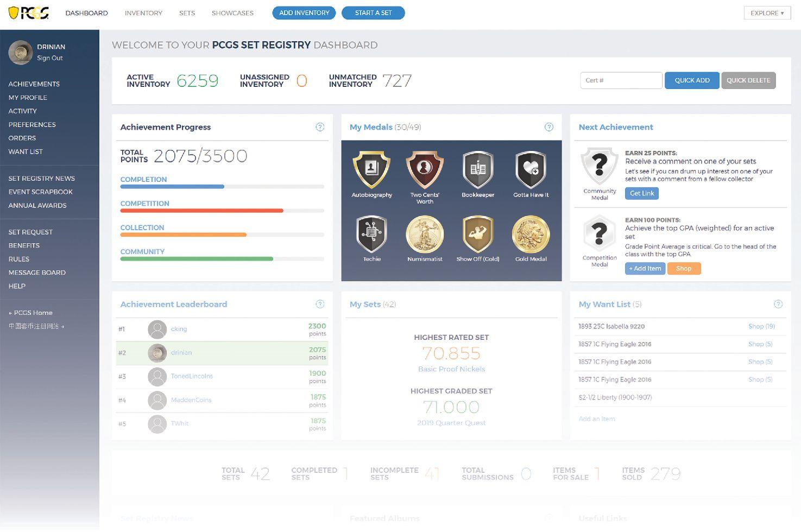
Task: Click the Completion progress bar
Action: (x=222, y=187)
